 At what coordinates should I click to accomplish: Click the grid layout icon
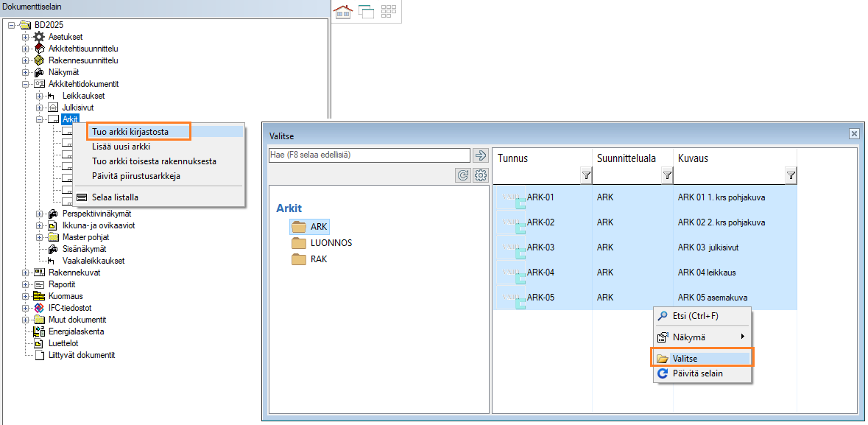(x=389, y=11)
